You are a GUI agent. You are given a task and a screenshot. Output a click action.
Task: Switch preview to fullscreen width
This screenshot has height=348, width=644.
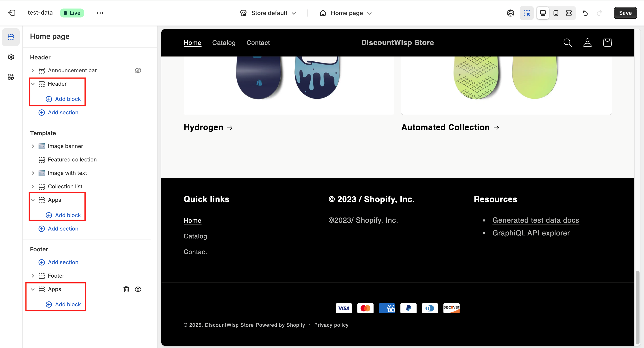click(569, 13)
